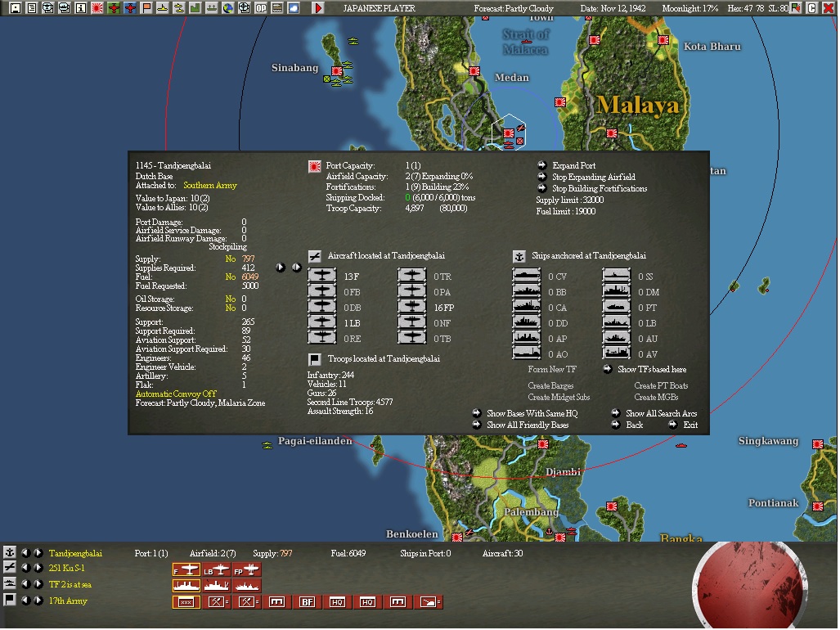Viewport: 840px width, 630px height.
Task: Click the anchor icon beside Ships anchored heading
Action: (519, 257)
